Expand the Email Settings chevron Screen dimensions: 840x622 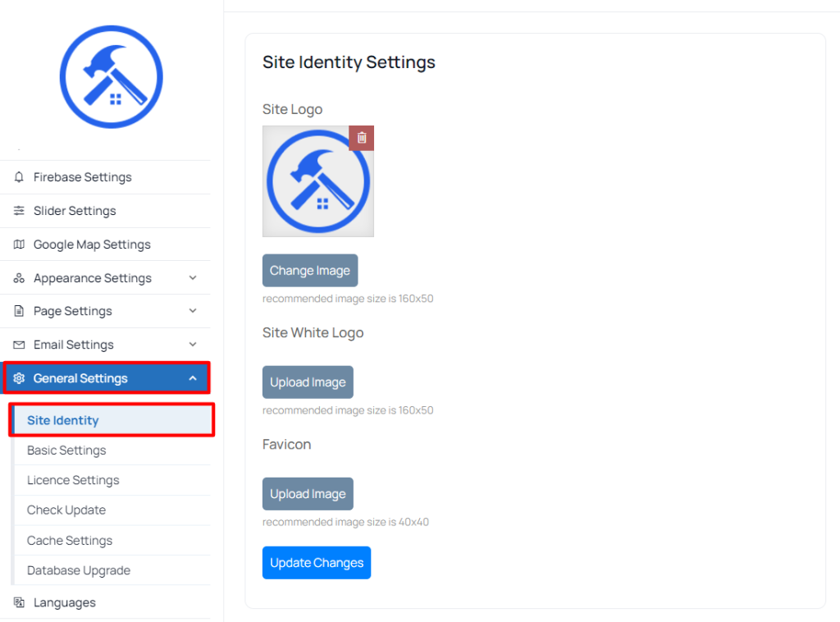pyautogui.click(x=193, y=345)
